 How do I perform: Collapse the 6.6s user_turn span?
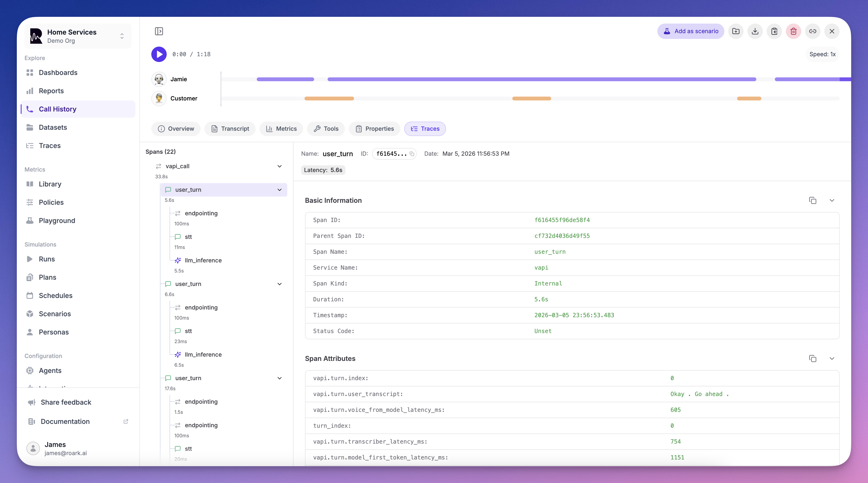279,284
